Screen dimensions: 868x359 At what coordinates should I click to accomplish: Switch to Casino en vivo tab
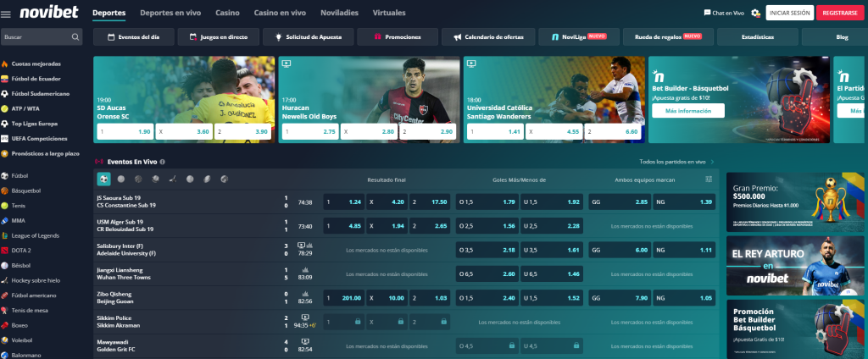(x=278, y=14)
